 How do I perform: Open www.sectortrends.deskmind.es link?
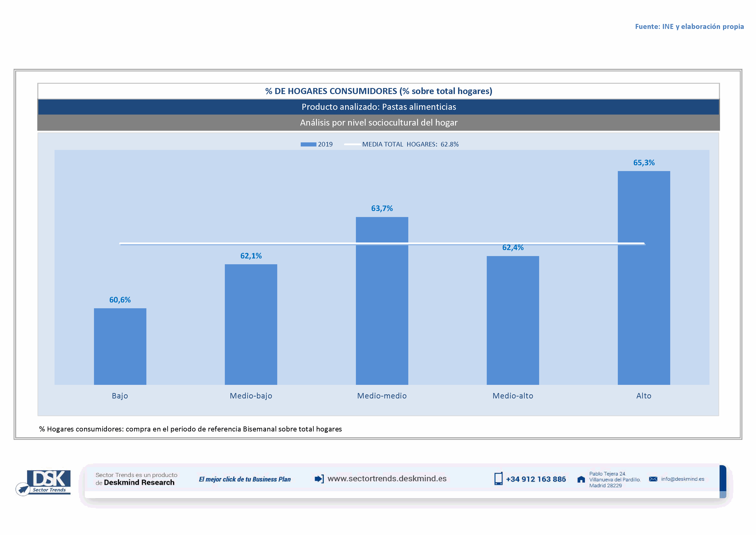click(387, 479)
